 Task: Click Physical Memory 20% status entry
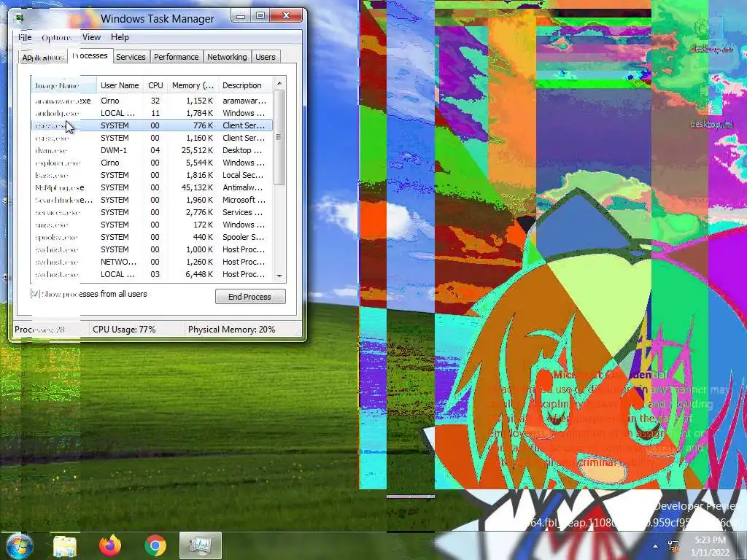pyautogui.click(x=231, y=329)
